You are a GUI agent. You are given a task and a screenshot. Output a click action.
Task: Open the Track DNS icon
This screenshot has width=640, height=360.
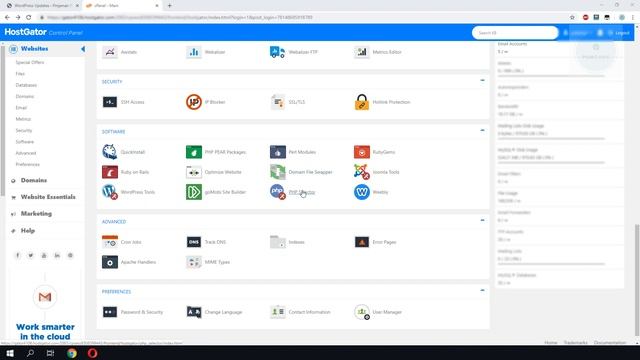tap(194, 242)
